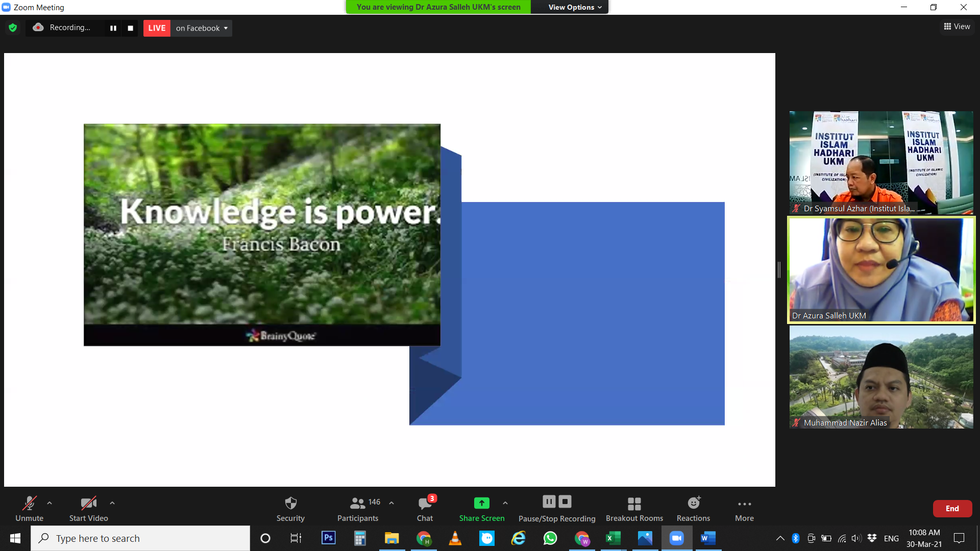Click the encryption shield icon
Viewport: 980px width, 551px height.
13,28
